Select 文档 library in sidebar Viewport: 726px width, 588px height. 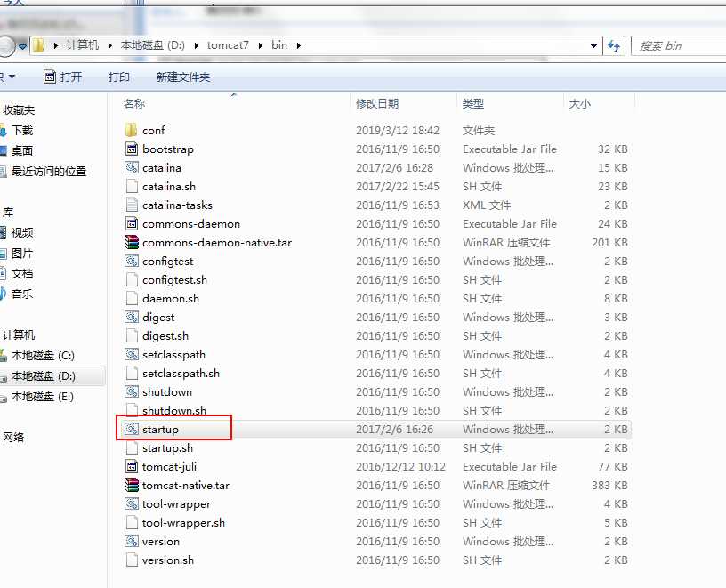22,274
